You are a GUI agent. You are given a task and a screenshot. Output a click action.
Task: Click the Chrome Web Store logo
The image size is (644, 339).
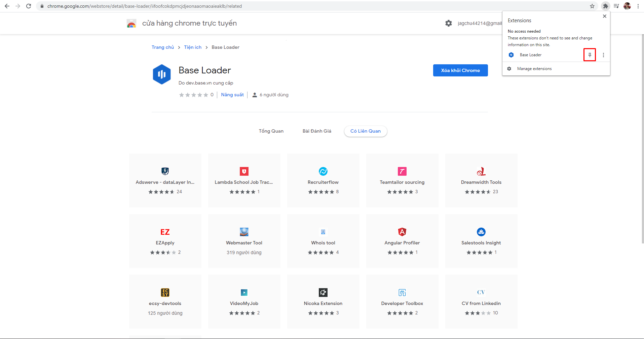pyautogui.click(x=131, y=23)
